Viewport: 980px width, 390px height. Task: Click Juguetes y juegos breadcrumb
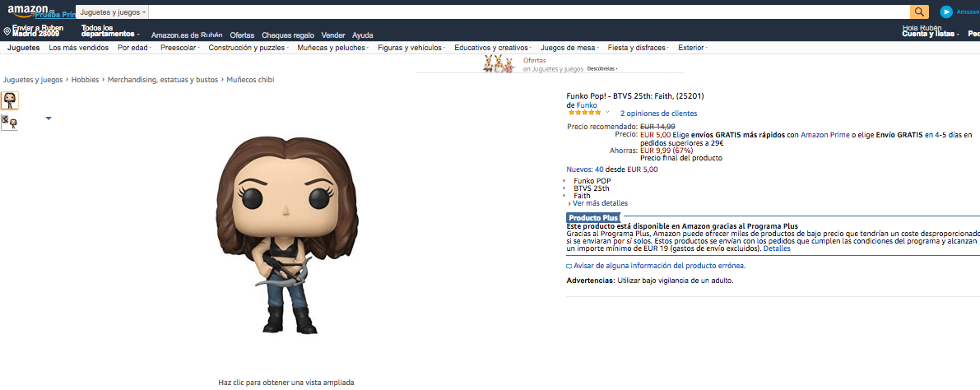tap(33, 79)
